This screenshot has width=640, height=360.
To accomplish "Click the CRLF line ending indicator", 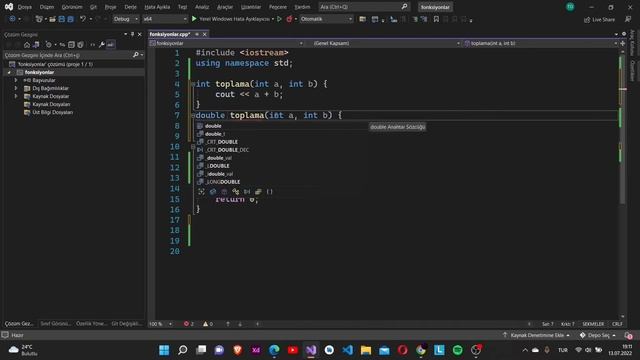I will pos(617,324).
